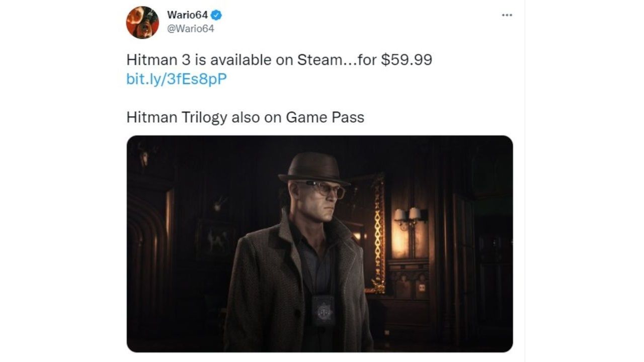Click the blue verified badge
The width and height of the screenshot is (644, 362).
(x=217, y=16)
